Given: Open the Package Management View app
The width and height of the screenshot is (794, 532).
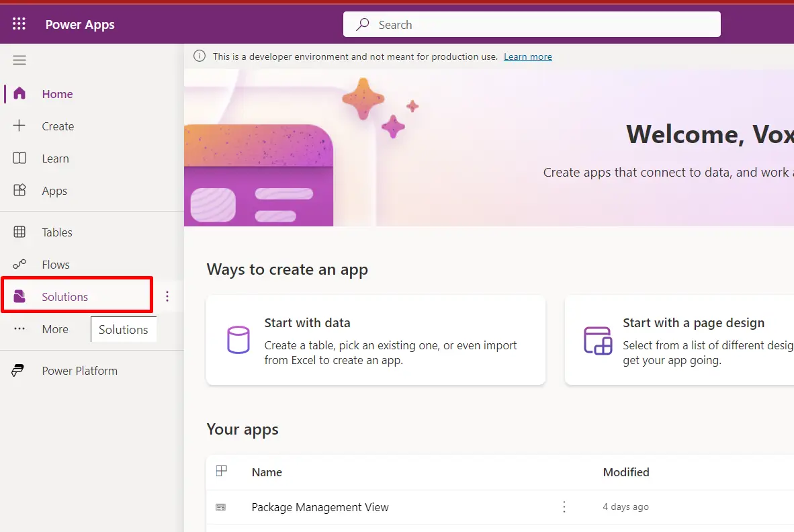Looking at the screenshot, I should (x=320, y=507).
